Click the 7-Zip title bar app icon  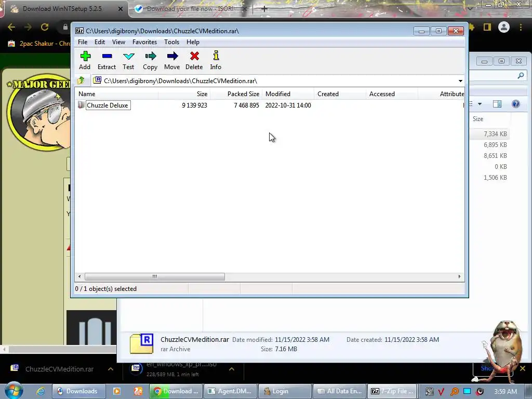(x=79, y=31)
